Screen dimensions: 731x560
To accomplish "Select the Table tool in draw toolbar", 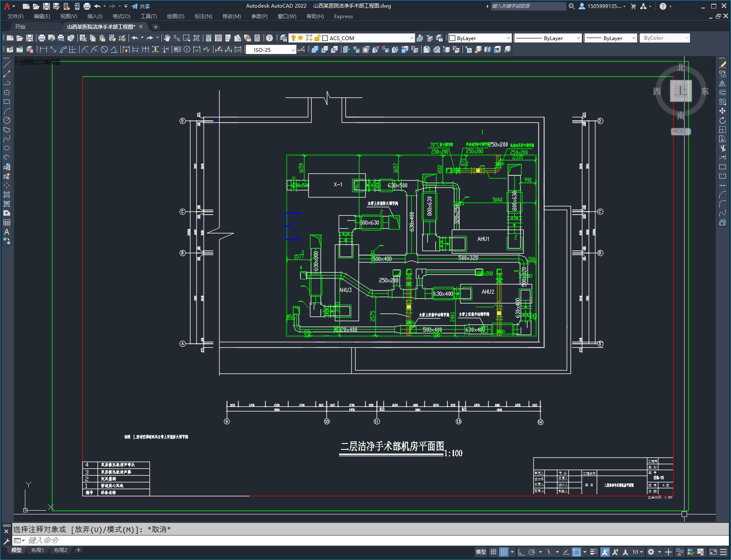I will click(x=7, y=222).
